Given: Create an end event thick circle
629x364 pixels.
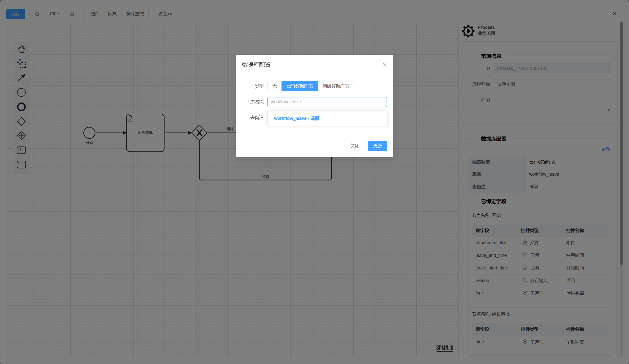Looking at the screenshot, I should pyautogui.click(x=21, y=107).
